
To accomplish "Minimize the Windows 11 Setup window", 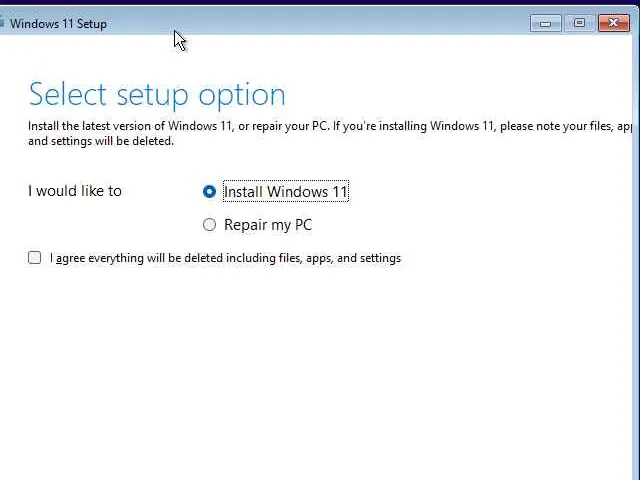I will (x=545, y=23).
